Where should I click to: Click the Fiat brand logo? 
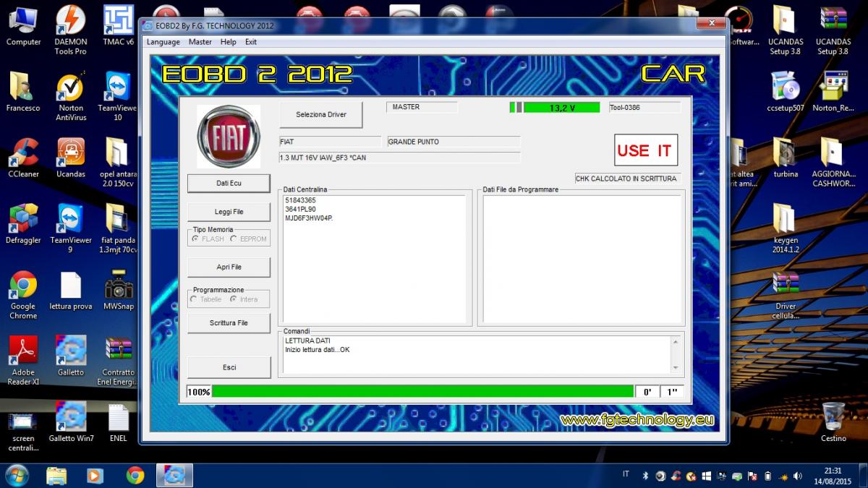229,136
